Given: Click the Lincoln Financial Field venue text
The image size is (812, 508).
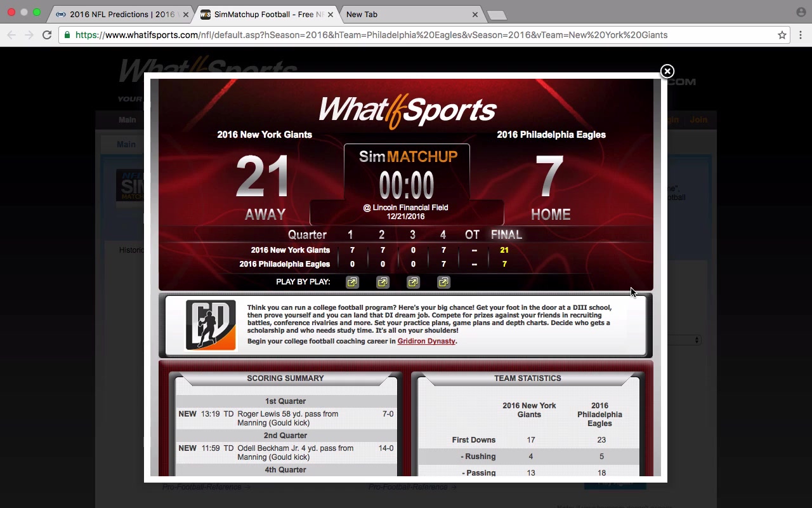Looking at the screenshot, I should [x=405, y=208].
